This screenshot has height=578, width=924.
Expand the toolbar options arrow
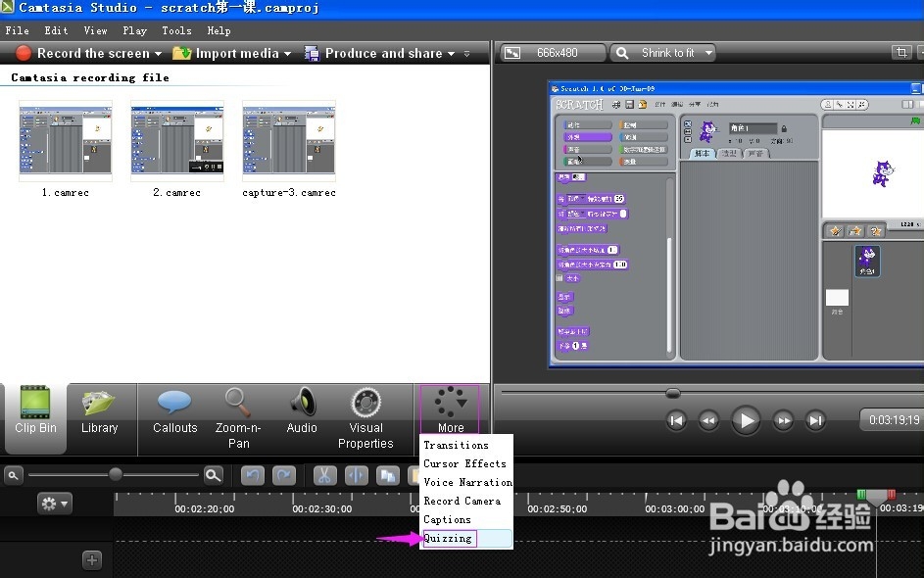tap(466, 54)
